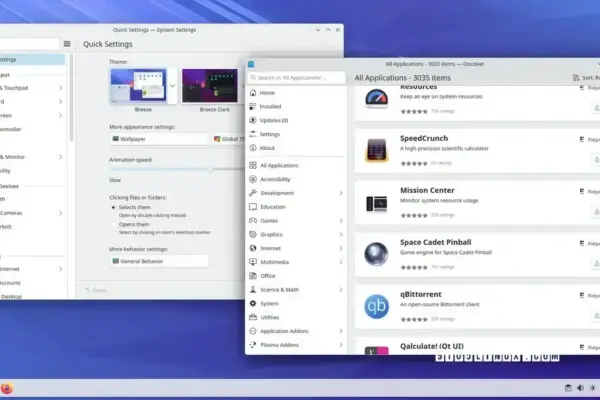
Task: Click the Application Addons icon
Action: 253,331
